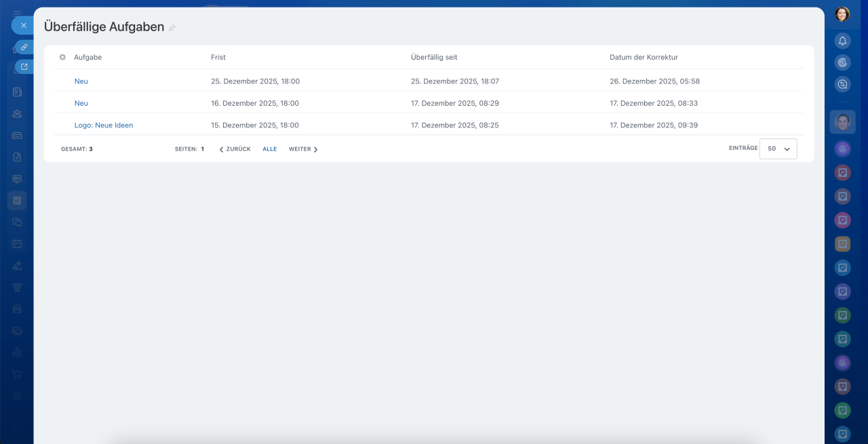Close the Überfällige Aufgaben slider panel
Screen dimensions: 868x444
tap(23, 25)
